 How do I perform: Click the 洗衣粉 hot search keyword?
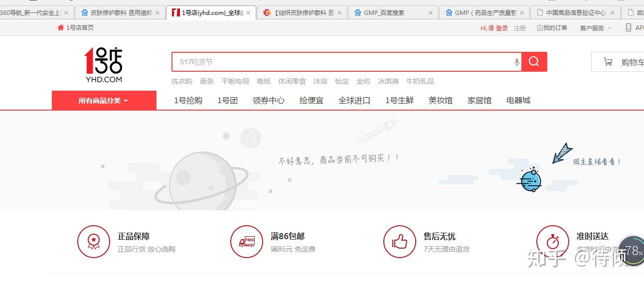click(x=181, y=81)
